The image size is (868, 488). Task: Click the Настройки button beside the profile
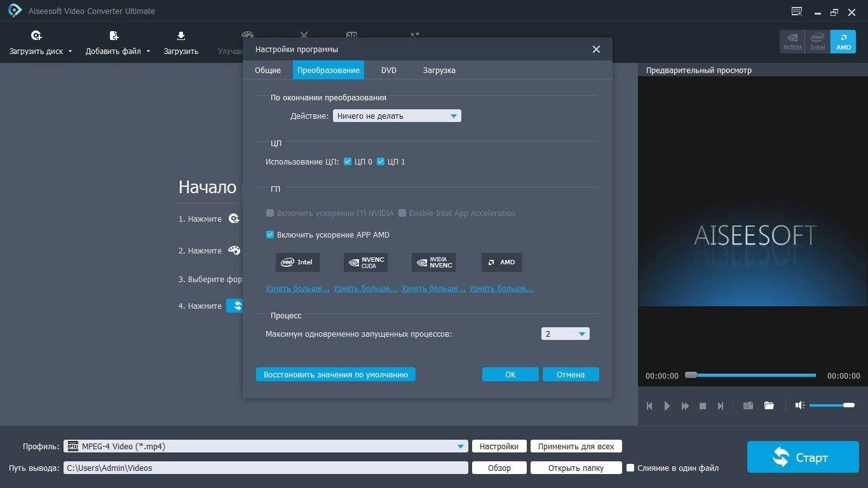tap(499, 446)
